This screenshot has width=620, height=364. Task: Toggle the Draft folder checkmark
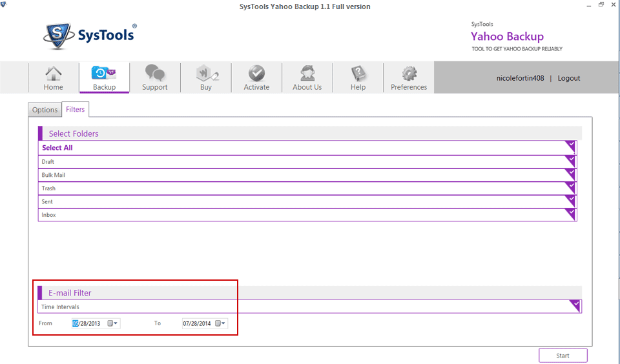point(570,161)
